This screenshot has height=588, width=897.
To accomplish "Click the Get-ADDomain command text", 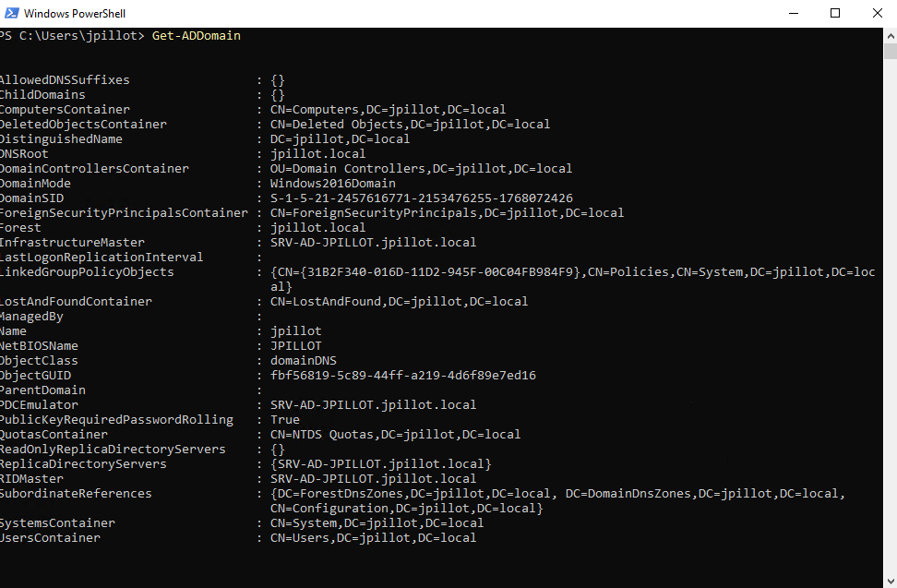I will (x=197, y=35).
